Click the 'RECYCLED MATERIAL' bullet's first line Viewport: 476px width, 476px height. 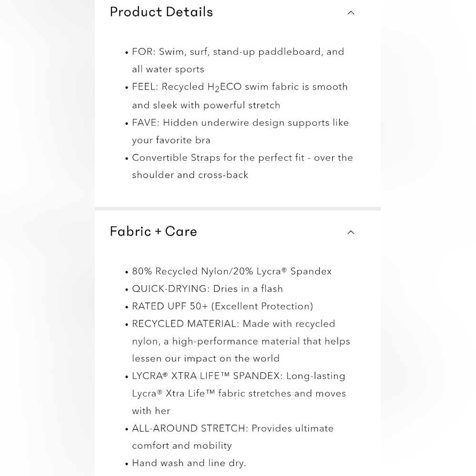click(x=233, y=324)
